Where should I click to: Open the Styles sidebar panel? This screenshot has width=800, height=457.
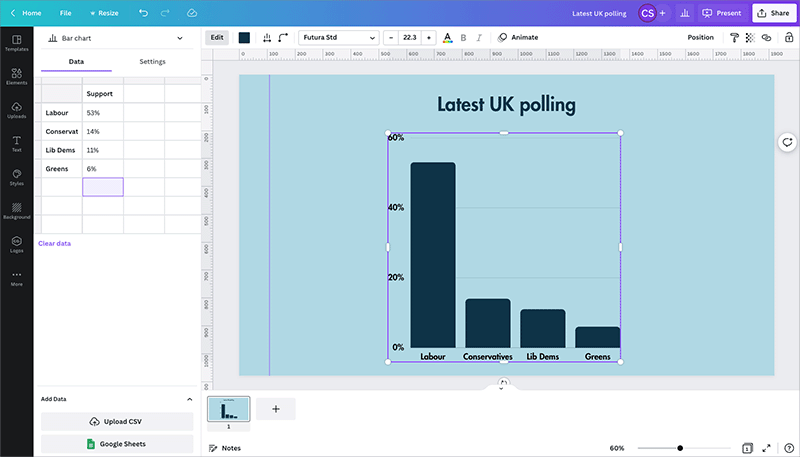[x=16, y=177]
